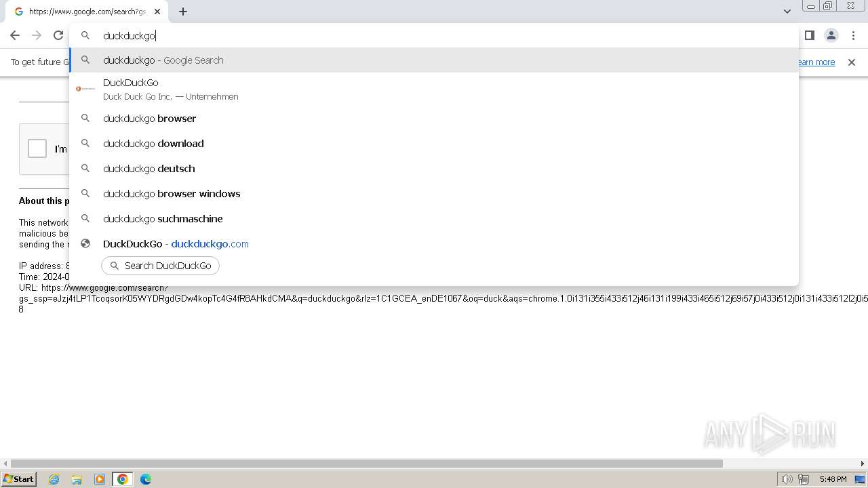The width and height of the screenshot is (868, 488).
Task: Open the Learn more link
Action: [x=816, y=62]
